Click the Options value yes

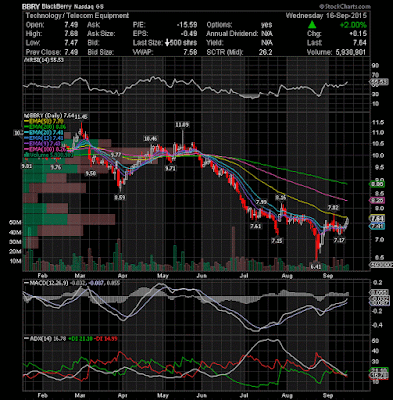[x=267, y=25]
